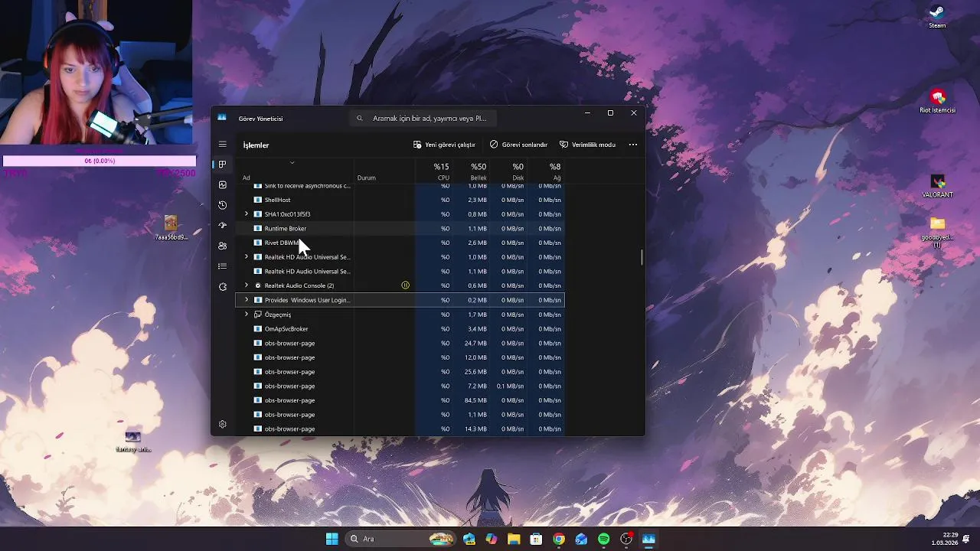Open App history page in sidebar
Screen dimensions: 980x551
pos(223,205)
